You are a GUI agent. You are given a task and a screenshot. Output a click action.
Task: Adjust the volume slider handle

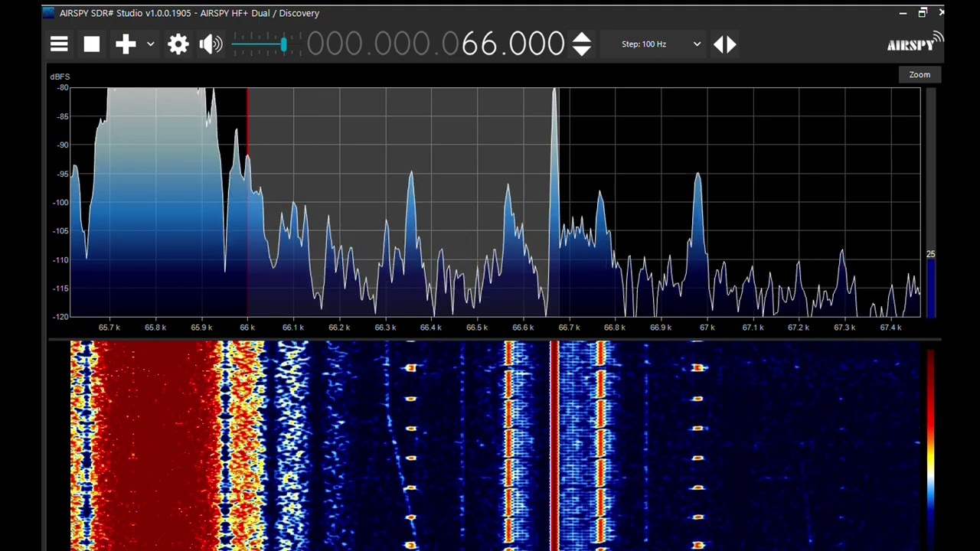pos(283,45)
